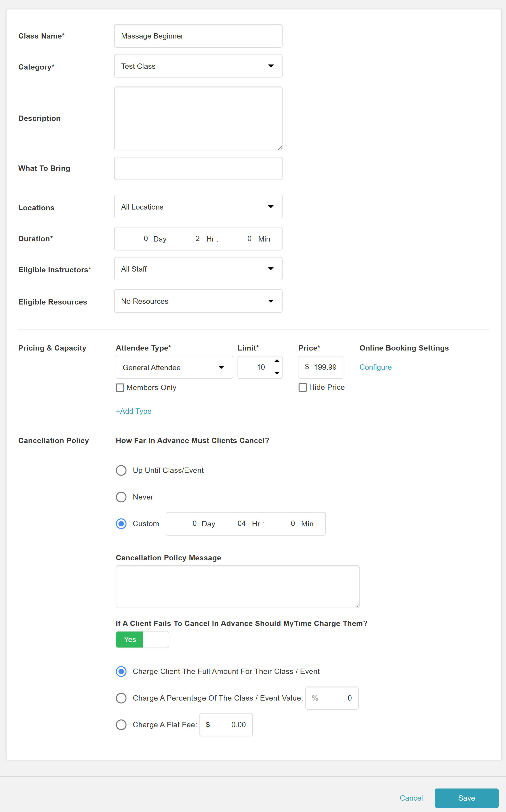Viewport: 506px width, 812px height.
Task: Check the Members Only checkbox
Action: [x=120, y=388]
